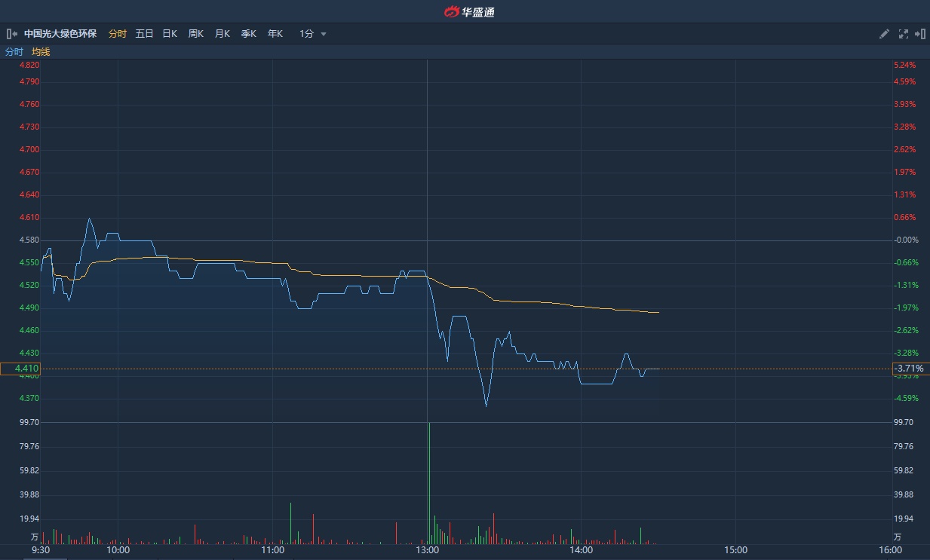The image size is (930, 560).
Task: Show the 月K monthly chart
Action: [222, 34]
